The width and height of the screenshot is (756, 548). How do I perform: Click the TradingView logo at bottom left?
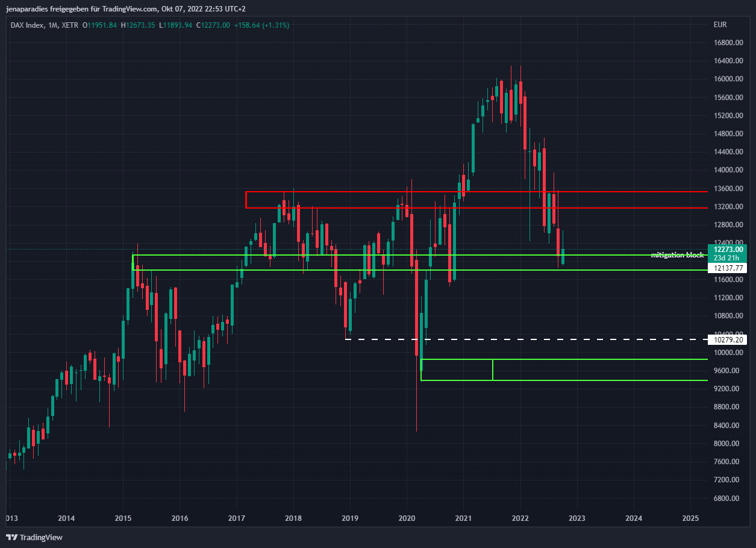tap(34, 537)
